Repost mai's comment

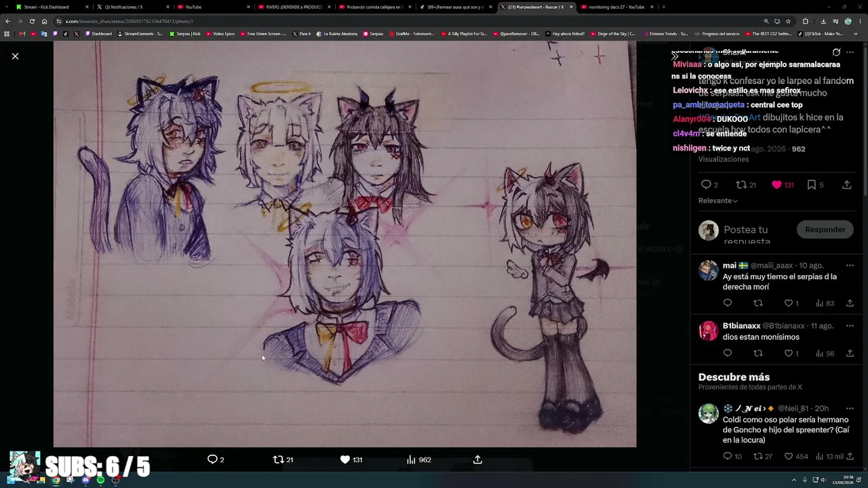click(x=758, y=303)
